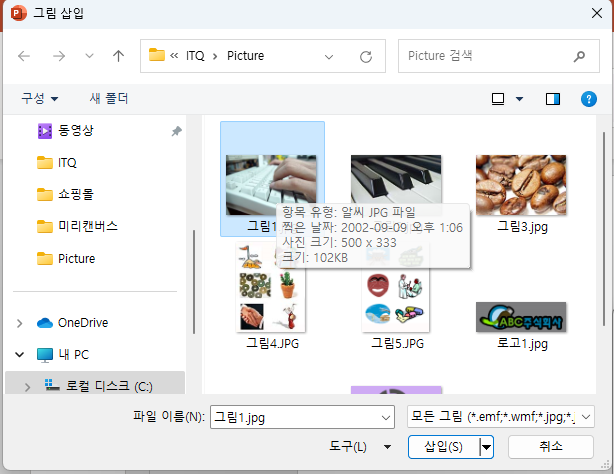The width and height of the screenshot is (614, 474).
Task: Click the file list vertical scrollbar
Action: pyautogui.click(x=604, y=228)
